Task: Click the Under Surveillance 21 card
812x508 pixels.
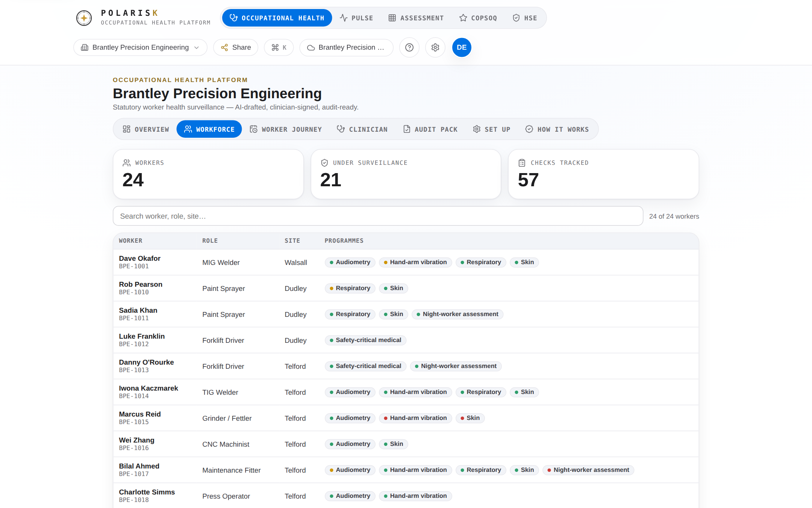Action: pos(406,174)
